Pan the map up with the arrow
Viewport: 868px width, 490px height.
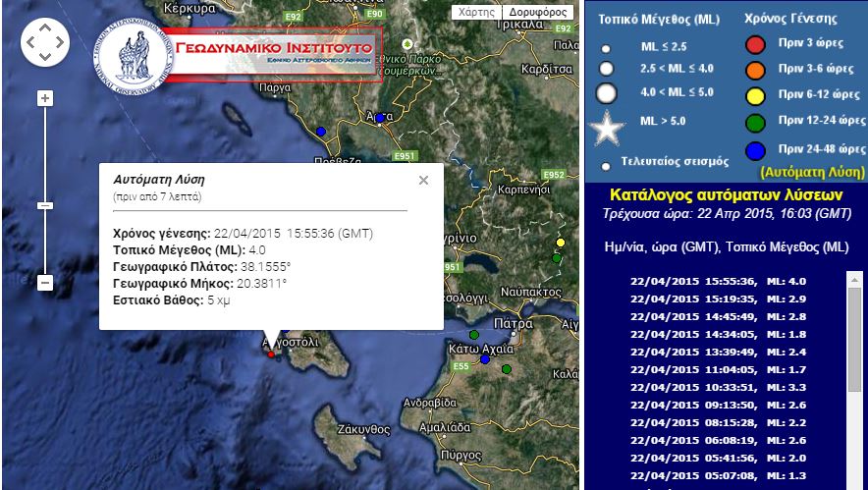point(45,27)
